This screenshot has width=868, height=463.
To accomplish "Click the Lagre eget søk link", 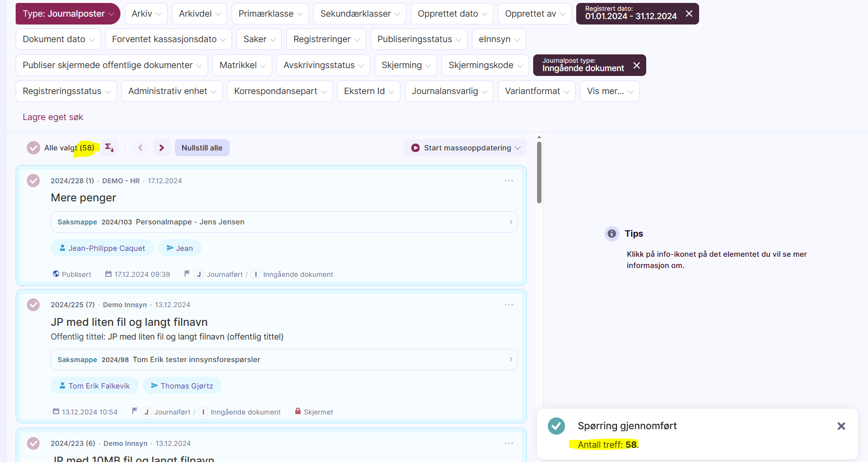I will click(53, 117).
